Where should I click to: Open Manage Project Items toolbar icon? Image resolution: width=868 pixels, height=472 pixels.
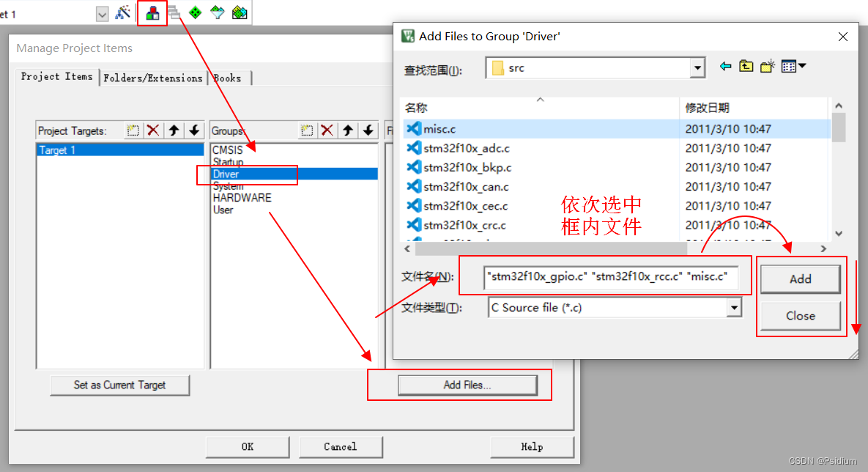(152, 12)
